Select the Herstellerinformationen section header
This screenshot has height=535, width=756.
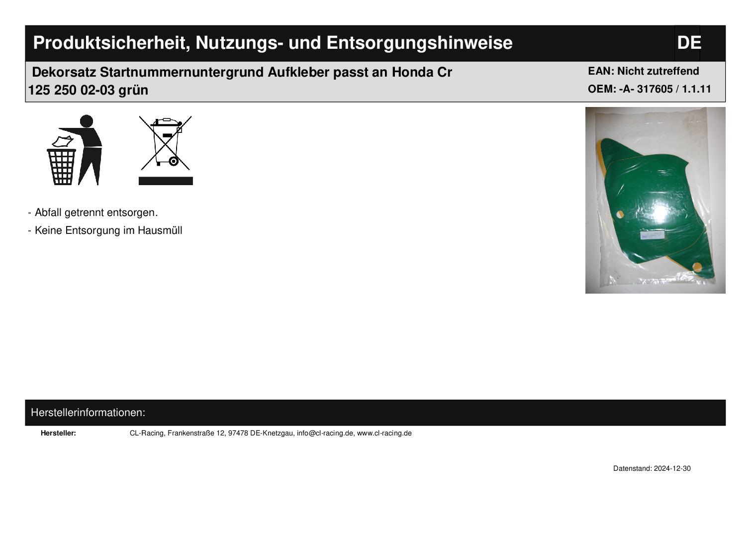[88, 413]
